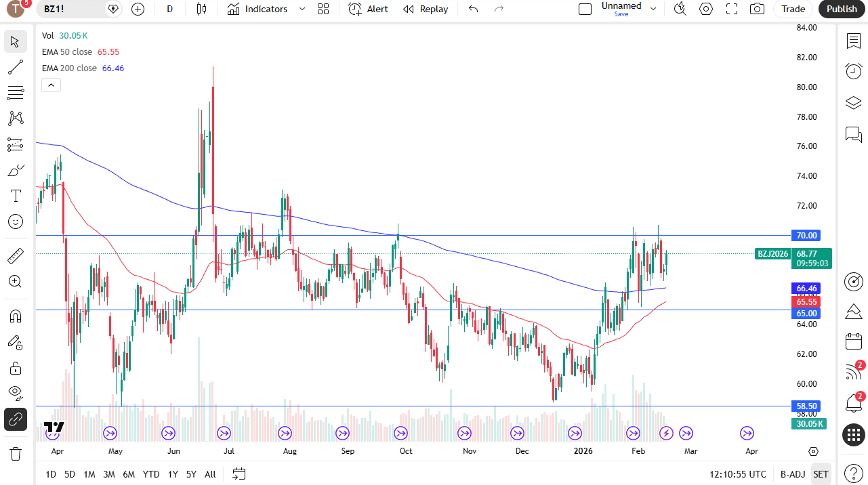Select the brush drawing tool
The height and width of the screenshot is (485, 868).
[16, 170]
